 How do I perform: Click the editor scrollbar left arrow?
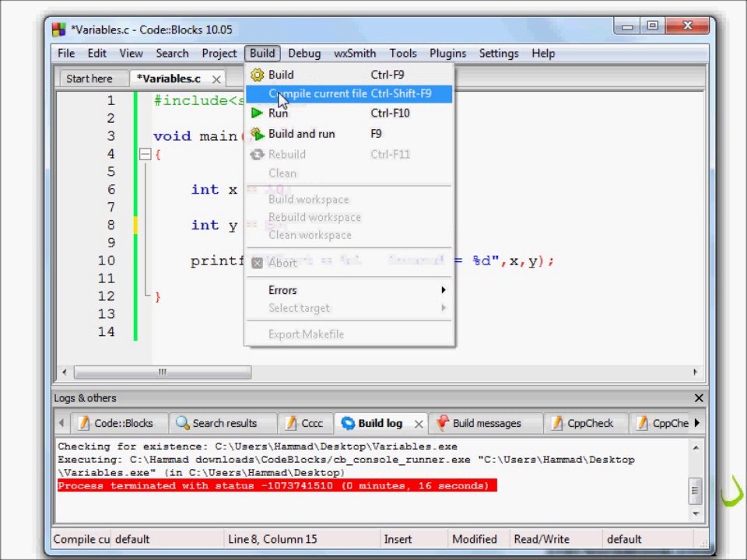coord(65,372)
